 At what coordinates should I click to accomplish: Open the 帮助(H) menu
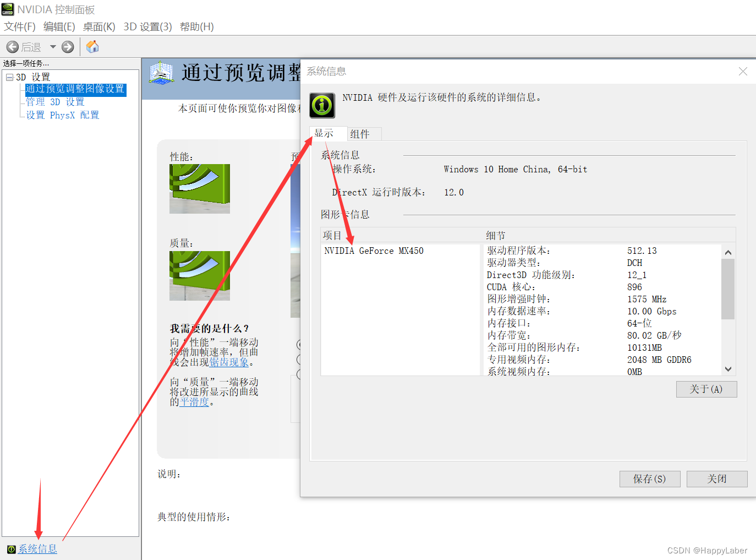197,26
